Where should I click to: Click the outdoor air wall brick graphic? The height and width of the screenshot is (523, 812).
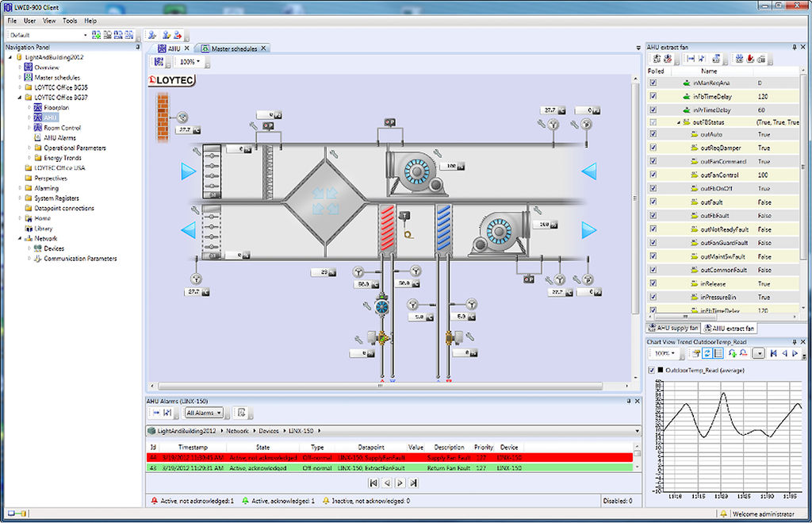(x=163, y=117)
